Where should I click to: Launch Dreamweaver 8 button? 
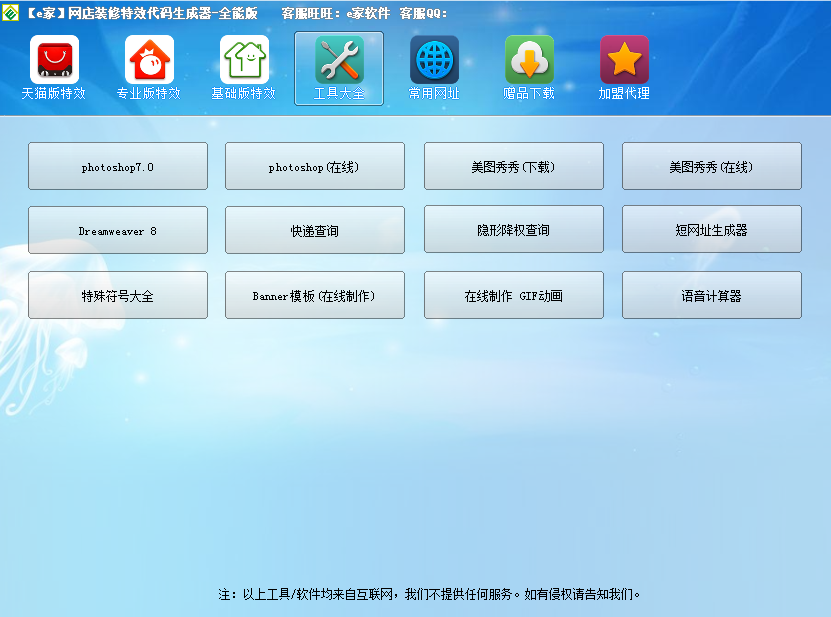pos(118,230)
